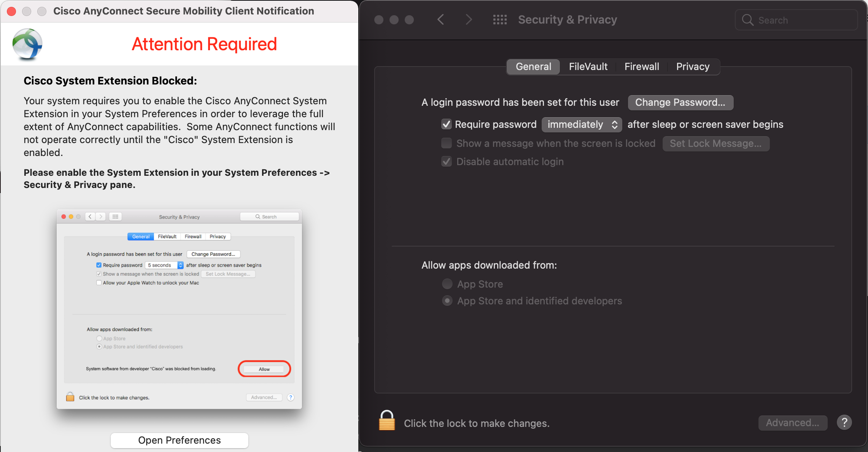Go back with the left chevron
Image resolution: width=868 pixels, height=452 pixels.
pyautogui.click(x=441, y=20)
